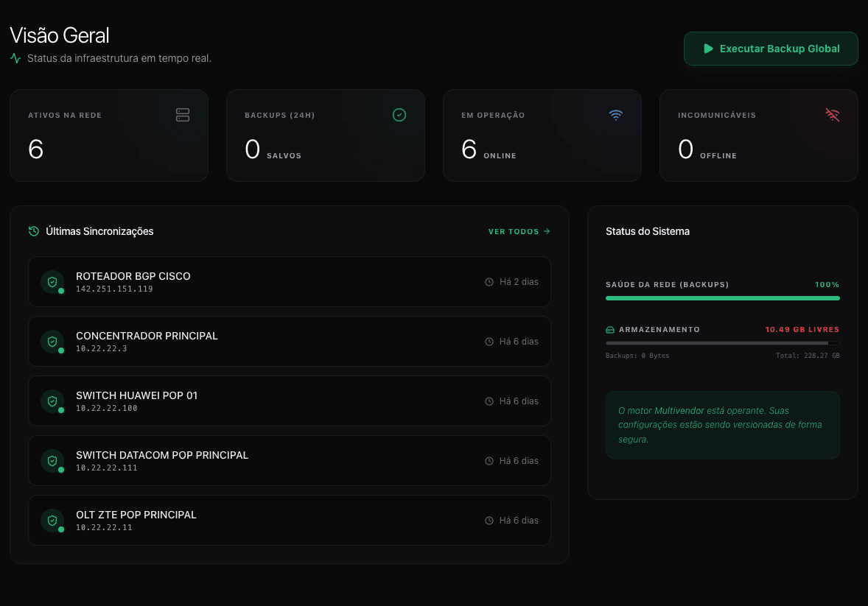The width and height of the screenshot is (868, 606).
Task: Click the Saúde da Rede progress bar
Action: (x=722, y=297)
